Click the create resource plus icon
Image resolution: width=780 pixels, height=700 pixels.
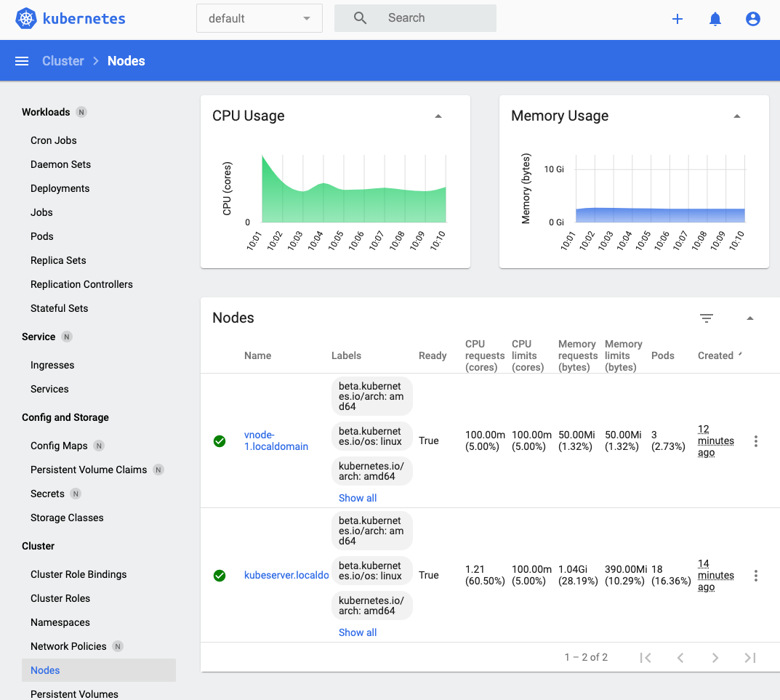[x=677, y=19]
